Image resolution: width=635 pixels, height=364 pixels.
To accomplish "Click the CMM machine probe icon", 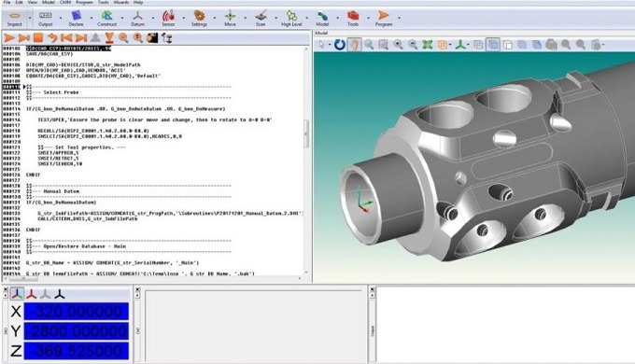I will point(166,38).
